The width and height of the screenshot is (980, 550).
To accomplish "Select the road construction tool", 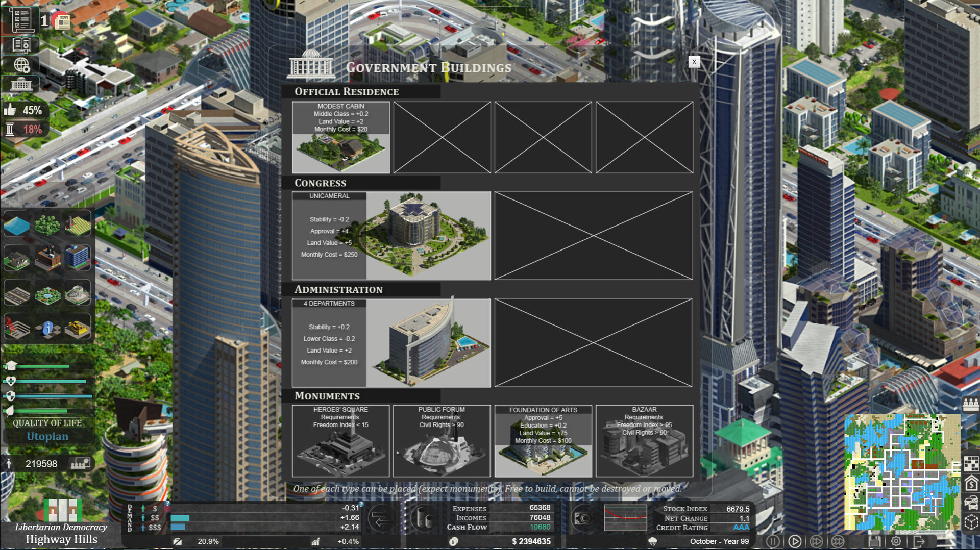I will [x=16, y=293].
